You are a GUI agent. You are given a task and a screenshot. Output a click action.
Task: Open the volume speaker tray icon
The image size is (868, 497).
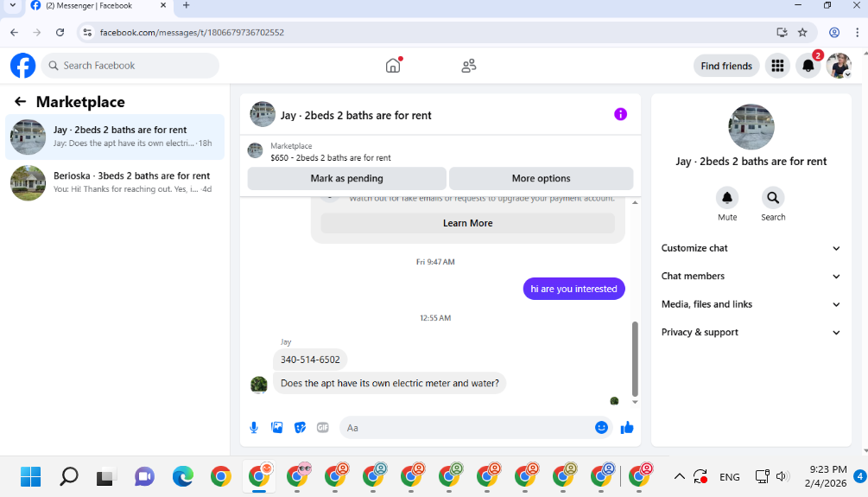pyautogui.click(x=782, y=476)
